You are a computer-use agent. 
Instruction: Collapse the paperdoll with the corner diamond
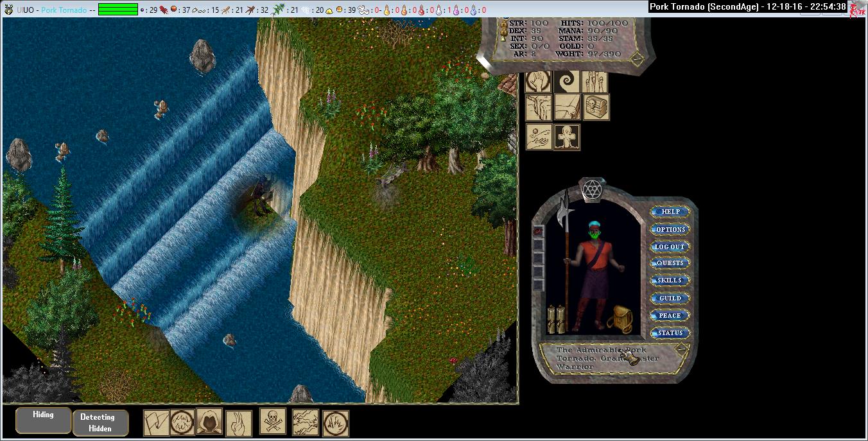click(x=681, y=349)
